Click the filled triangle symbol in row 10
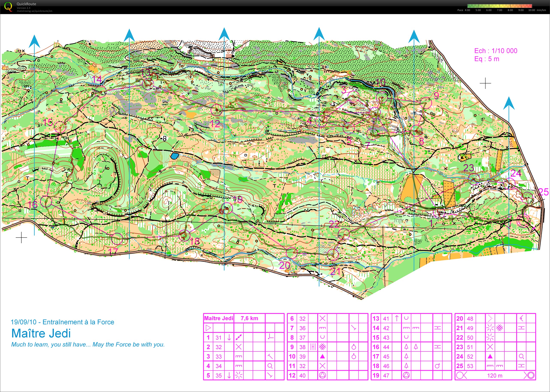Viewport: 550px width, 392px height. coord(322,356)
